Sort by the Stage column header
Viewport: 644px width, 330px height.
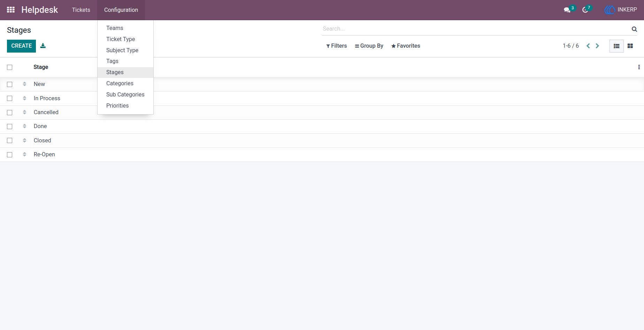tap(41, 67)
